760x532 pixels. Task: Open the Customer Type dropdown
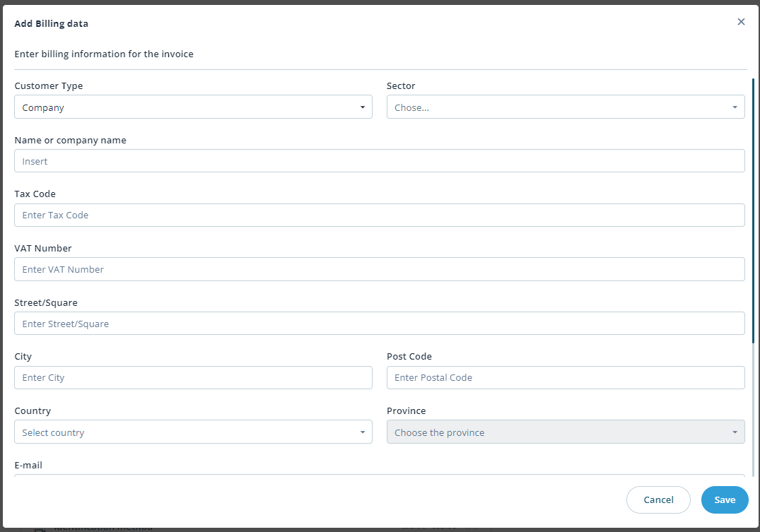193,107
